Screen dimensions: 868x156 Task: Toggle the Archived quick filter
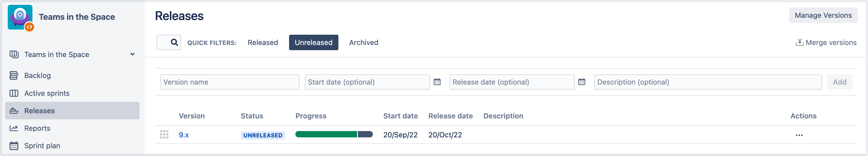click(363, 42)
